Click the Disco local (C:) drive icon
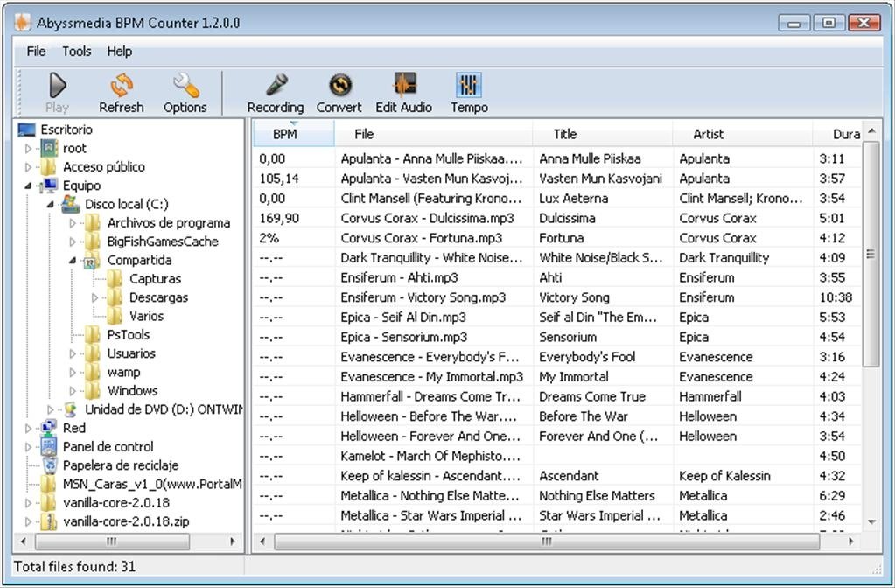Screen dimensions: 895x588 [x=71, y=204]
